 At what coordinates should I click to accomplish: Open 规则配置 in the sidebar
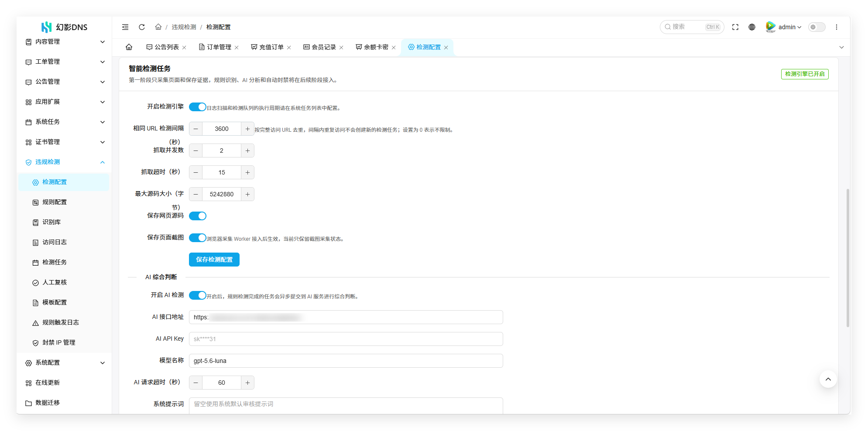click(x=64, y=202)
